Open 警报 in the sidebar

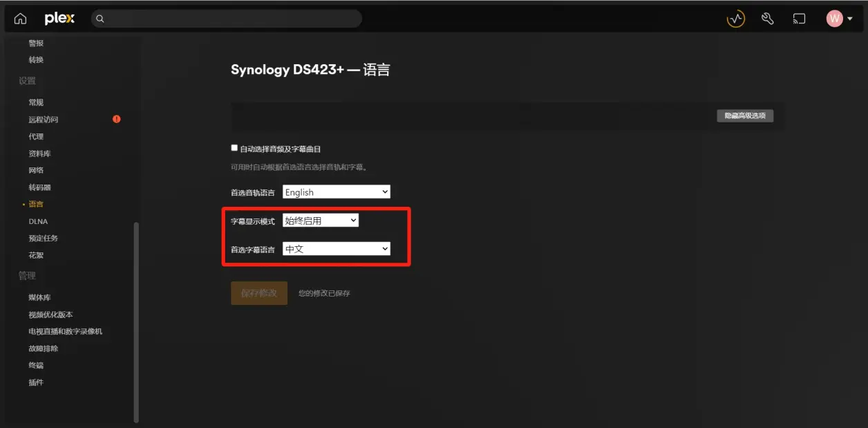pos(36,43)
